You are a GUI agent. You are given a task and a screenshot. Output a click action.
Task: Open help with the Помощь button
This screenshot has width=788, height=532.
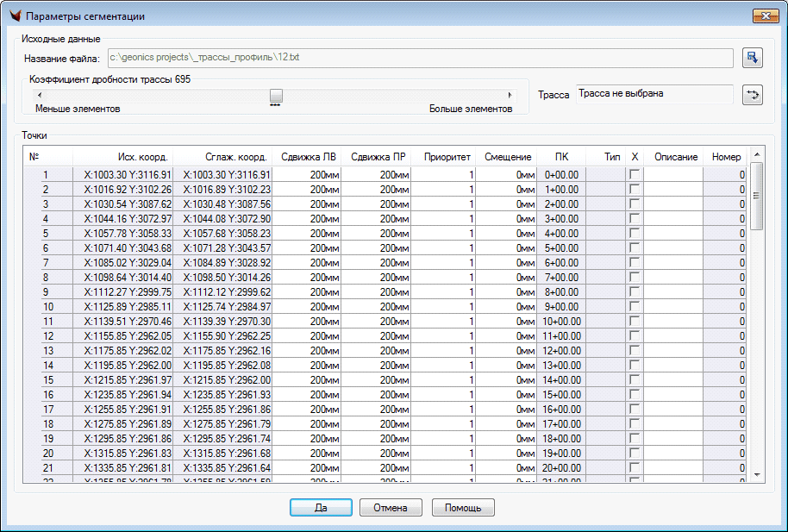[463, 508]
